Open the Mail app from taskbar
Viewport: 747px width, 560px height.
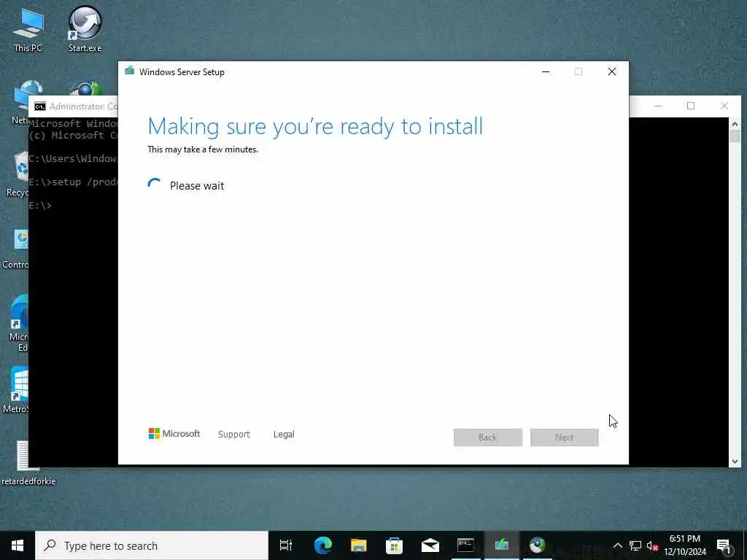[x=430, y=545]
